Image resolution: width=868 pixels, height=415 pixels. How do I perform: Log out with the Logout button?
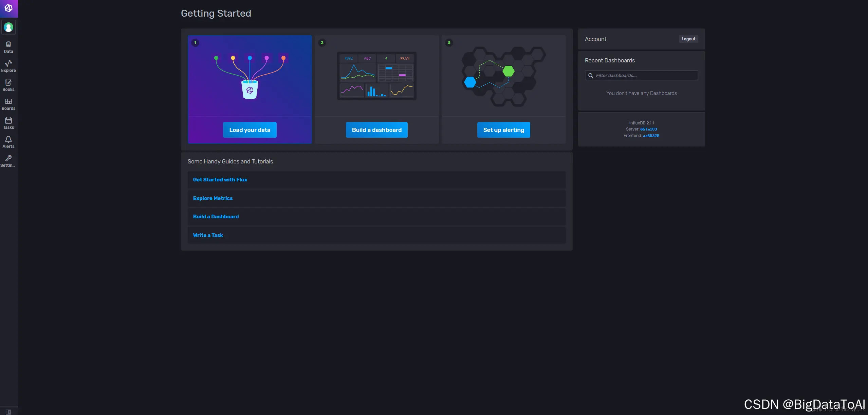pyautogui.click(x=688, y=39)
